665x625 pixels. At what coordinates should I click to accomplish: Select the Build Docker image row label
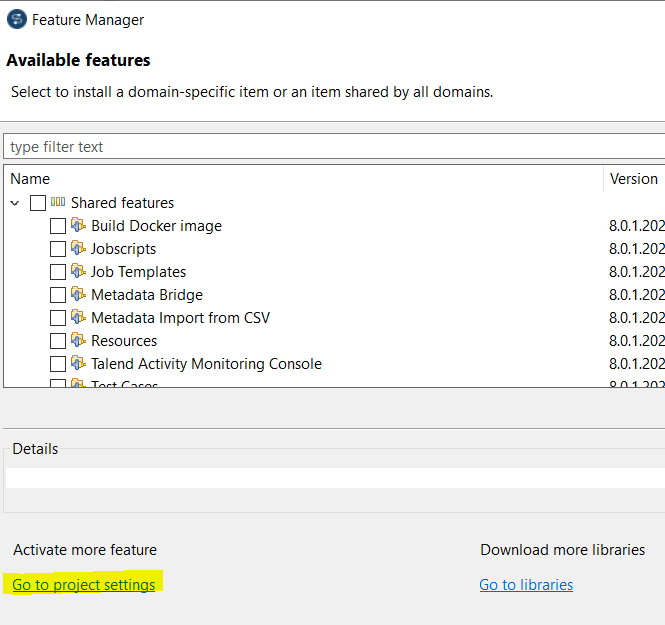tap(156, 226)
